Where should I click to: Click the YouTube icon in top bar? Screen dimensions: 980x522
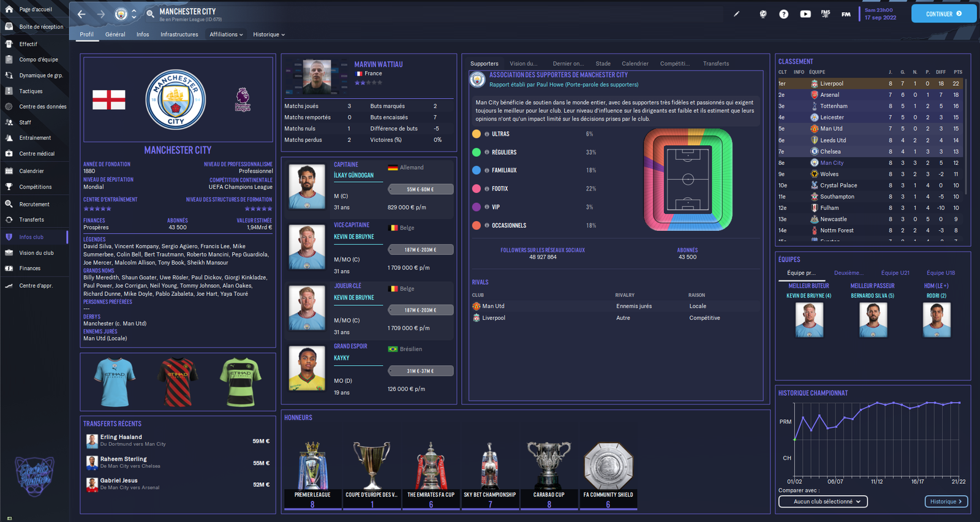point(805,14)
